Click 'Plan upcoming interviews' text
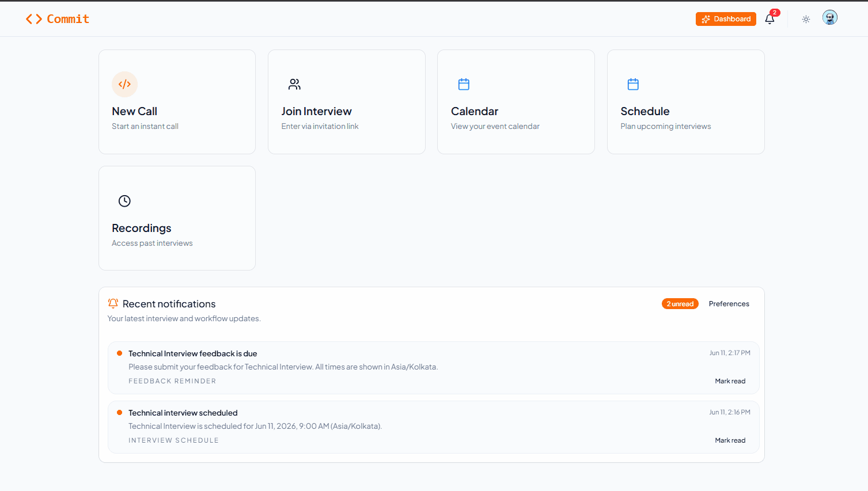 pos(666,126)
